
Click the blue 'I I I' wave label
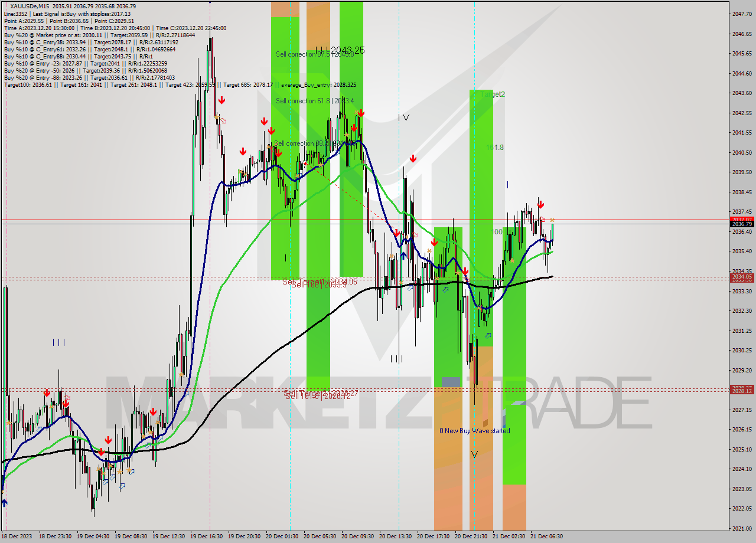59,342
